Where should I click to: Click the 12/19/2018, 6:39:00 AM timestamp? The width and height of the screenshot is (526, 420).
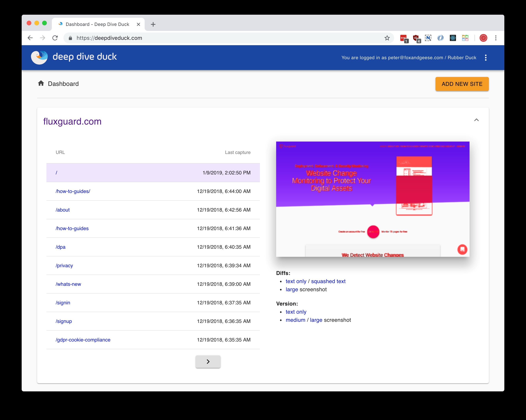pyautogui.click(x=224, y=284)
